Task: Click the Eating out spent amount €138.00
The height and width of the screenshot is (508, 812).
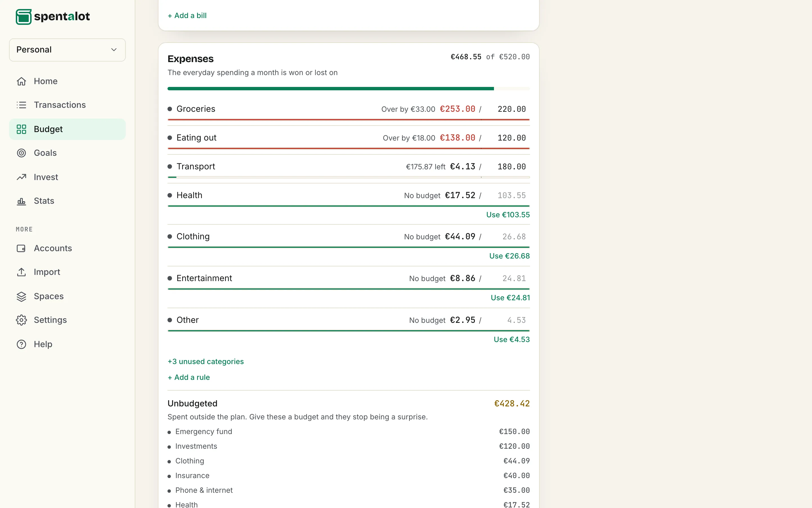Action: point(457,138)
